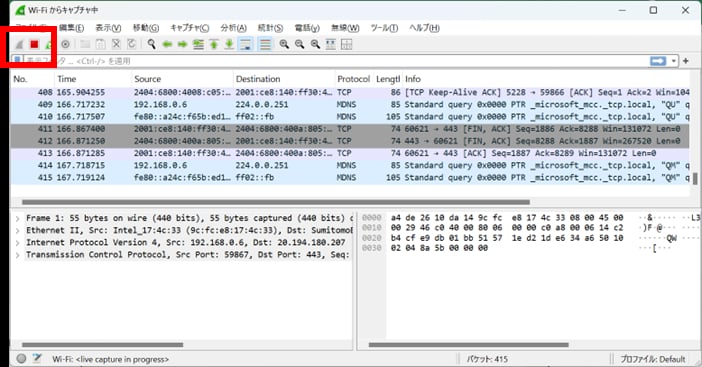Jump to the last packet icon

click(229, 44)
